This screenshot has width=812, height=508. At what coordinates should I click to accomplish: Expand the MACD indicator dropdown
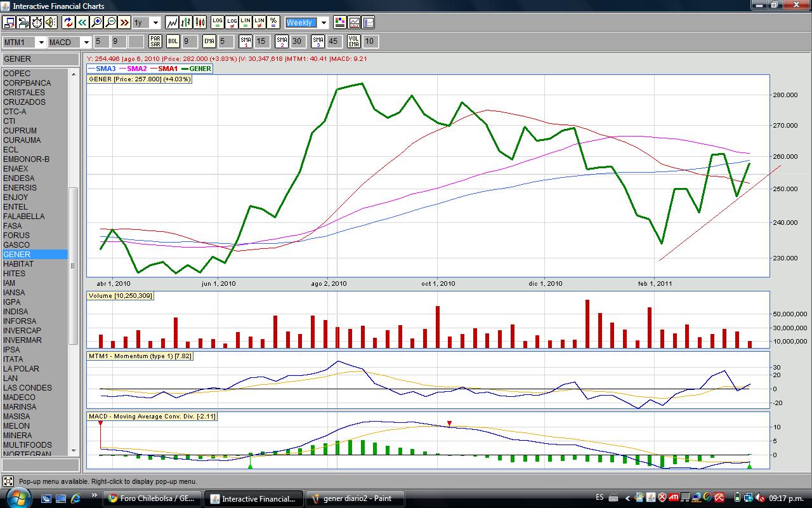[86, 42]
